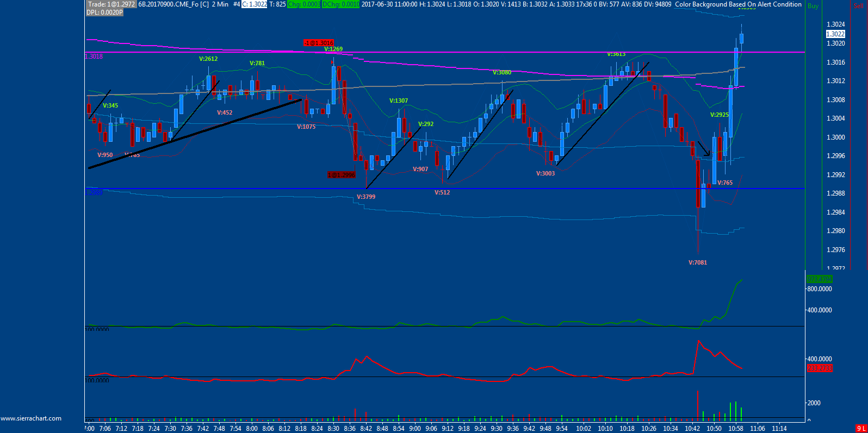Click the magenta 1.3018 price line label

94,57
